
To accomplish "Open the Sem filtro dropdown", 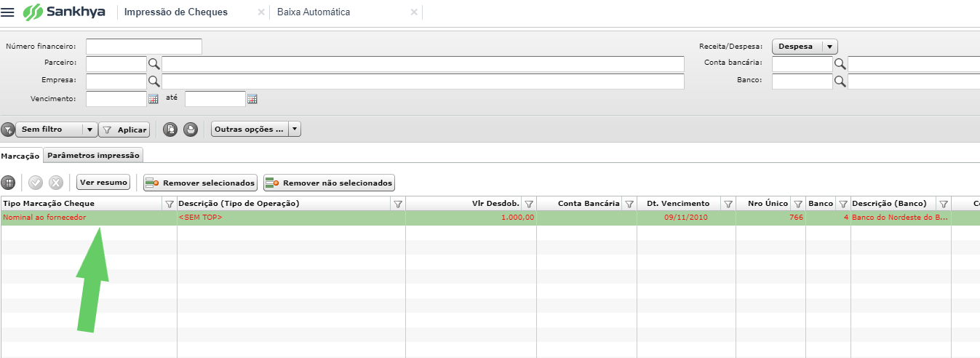I will [56, 130].
